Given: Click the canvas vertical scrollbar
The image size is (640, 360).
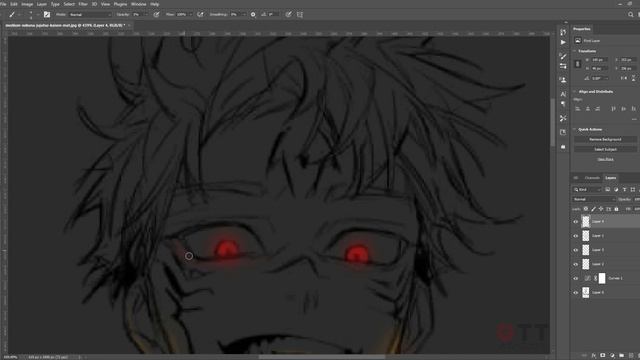Looking at the screenshot, I should click(553, 122).
